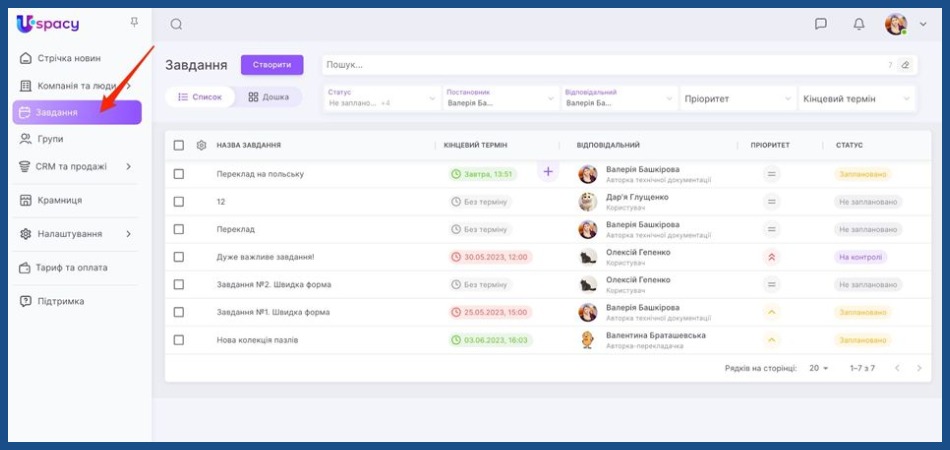Viewport: 950px width, 450px height.
Task: Open "Групи" in the sidebar menu
Action: point(50,139)
